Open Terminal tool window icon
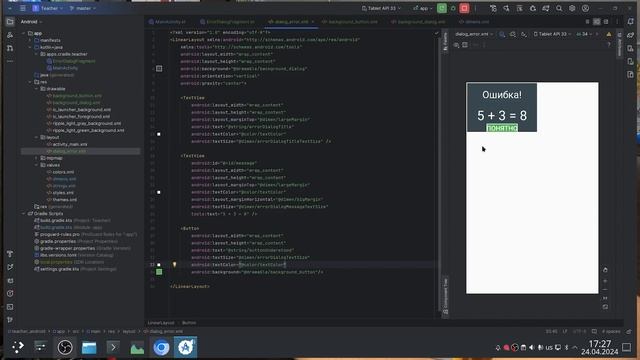Image resolution: width=640 pixels, height=360 pixels. [10, 307]
